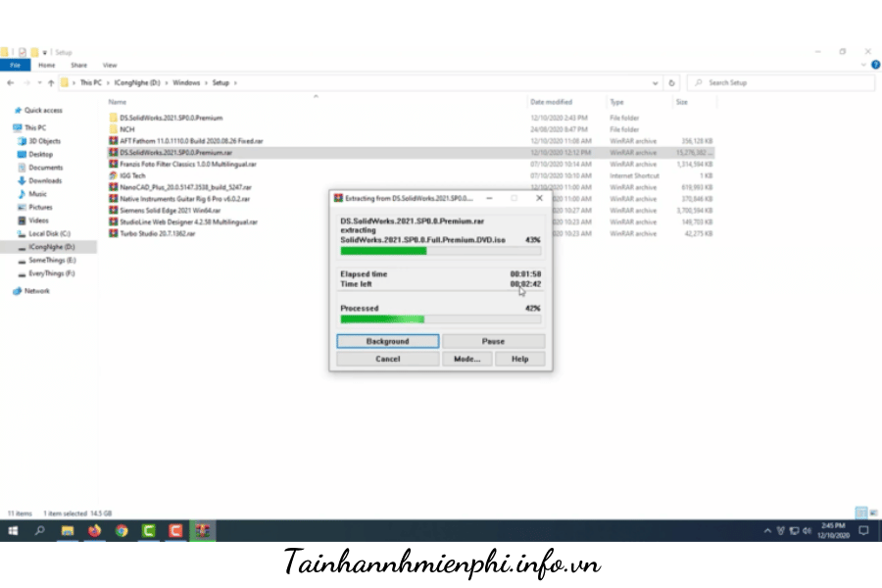882x588 pixels.
Task: Expand the address bar history dropdown
Action: pos(657,83)
